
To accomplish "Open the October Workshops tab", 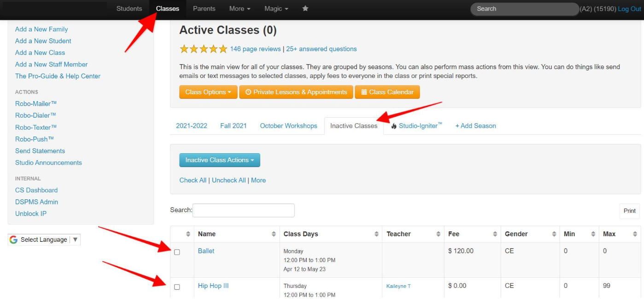I will coord(289,126).
